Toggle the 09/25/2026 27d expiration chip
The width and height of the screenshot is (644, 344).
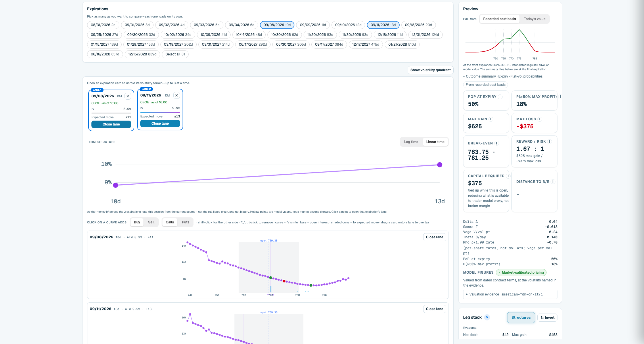(x=104, y=35)
